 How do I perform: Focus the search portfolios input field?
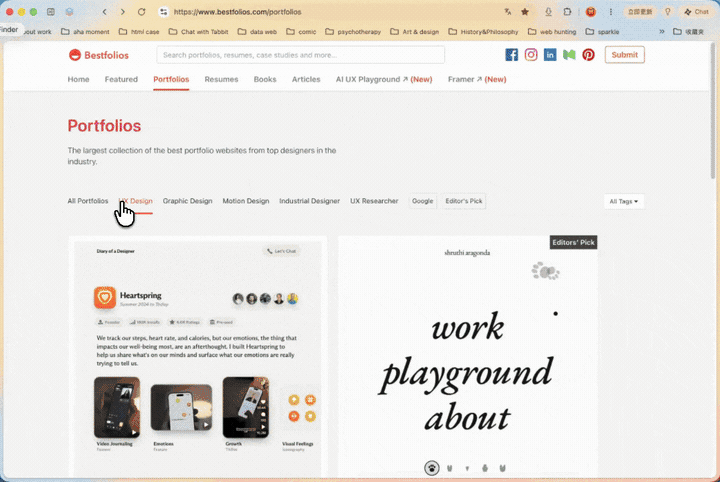coord(300,55)
